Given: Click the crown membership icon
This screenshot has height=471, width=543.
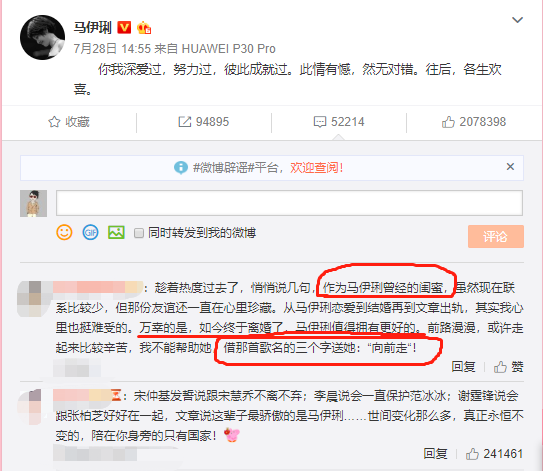Looking at the screenshot, I should (144, 27).
